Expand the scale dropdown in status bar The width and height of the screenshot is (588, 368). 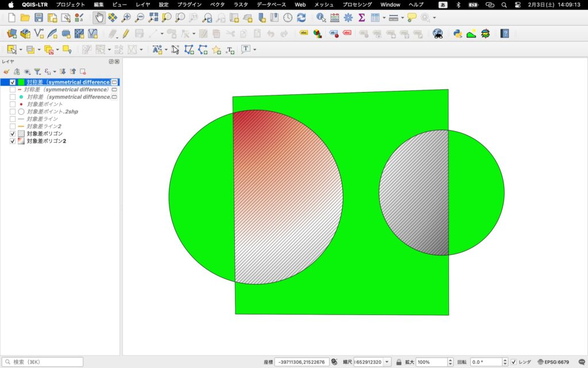(x=388, y=362)
